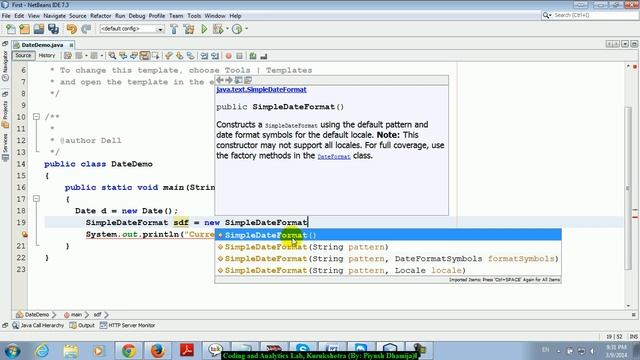The width and height of the screenshot is (640, 360).
Task: Click the Uncomment editor toolbar icon
Action: point(264,56)
